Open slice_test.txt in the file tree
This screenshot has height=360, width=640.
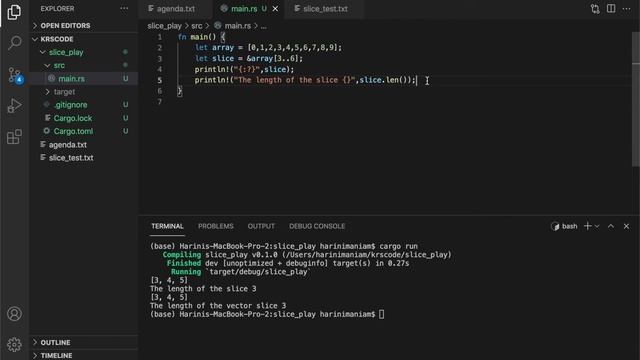tap(84, 158)
